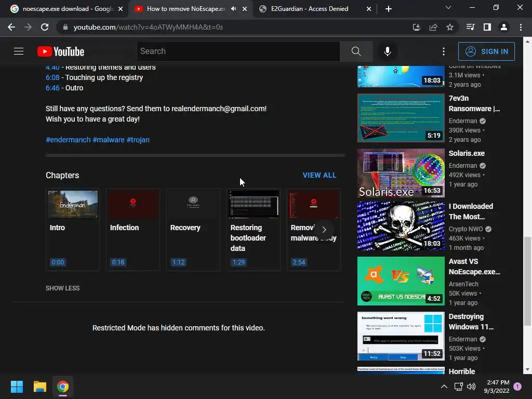This screenshot has width=532, height=399.
Task: Click into the YouTube Search field
Action: (238, 51)
